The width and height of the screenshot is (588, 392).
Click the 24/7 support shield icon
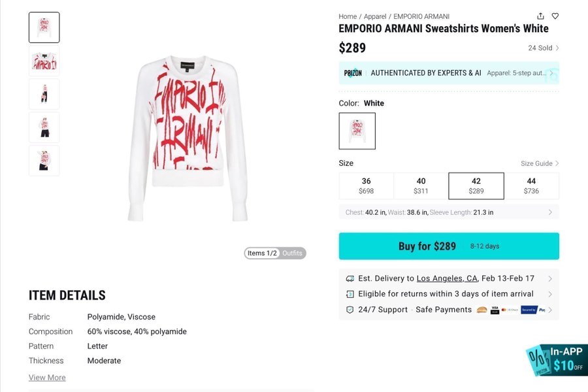coord(350,310)
